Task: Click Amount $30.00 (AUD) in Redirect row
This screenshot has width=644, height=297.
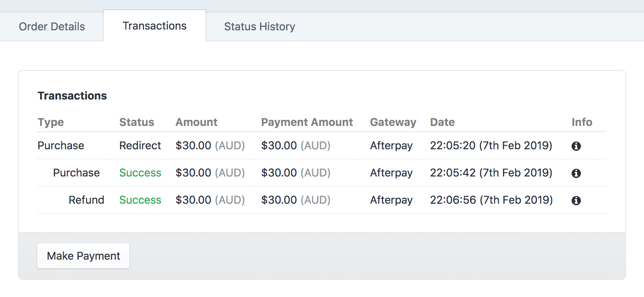Action: click(210, 145)
